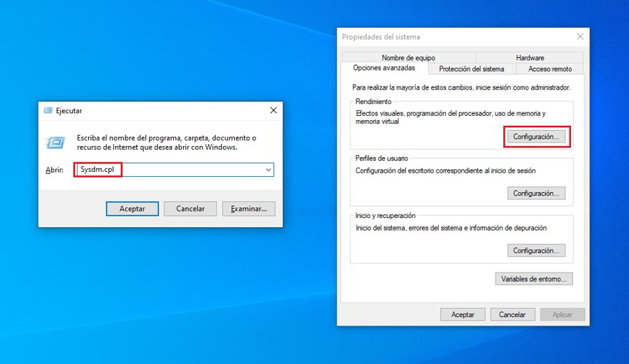Click the Ejecutar title bar icon
The image size is (629, 364).
tap(48, 110)
